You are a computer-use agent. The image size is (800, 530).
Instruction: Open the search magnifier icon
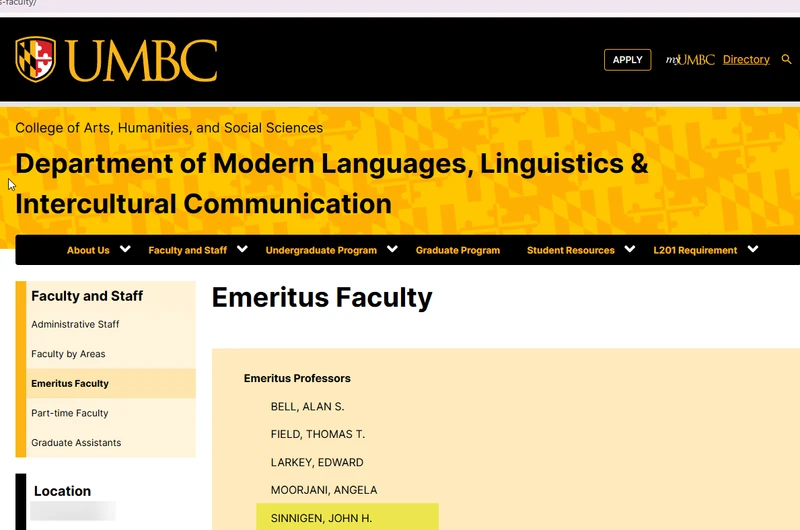(x=786, y=60)
